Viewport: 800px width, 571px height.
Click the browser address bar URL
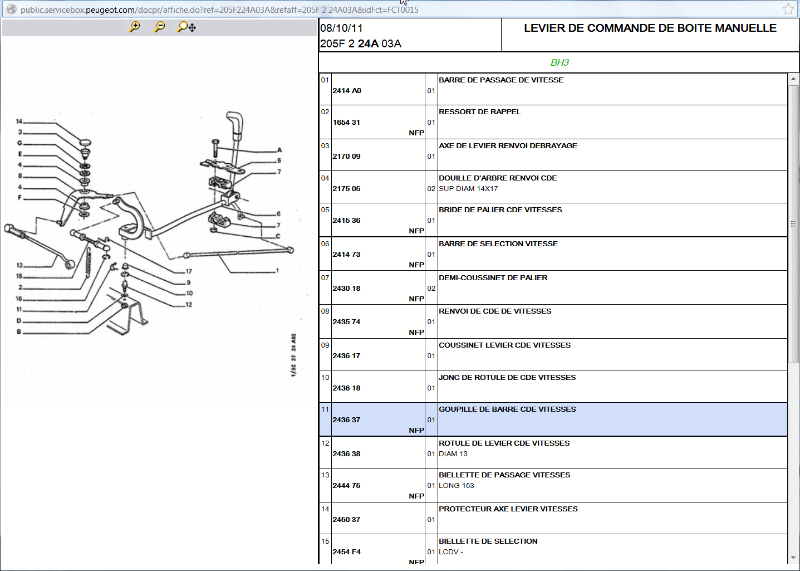[219, 10]
